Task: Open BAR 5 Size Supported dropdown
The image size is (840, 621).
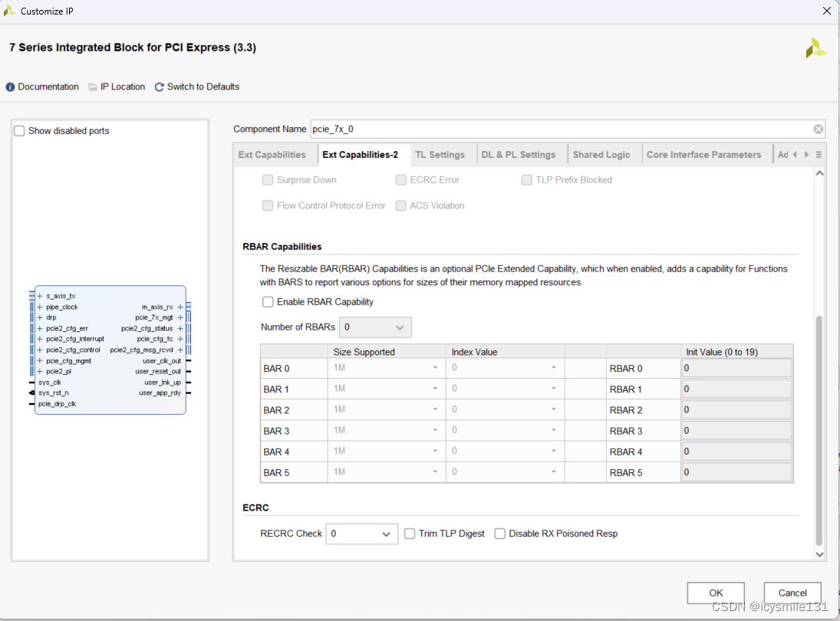Action: [387, 472]
